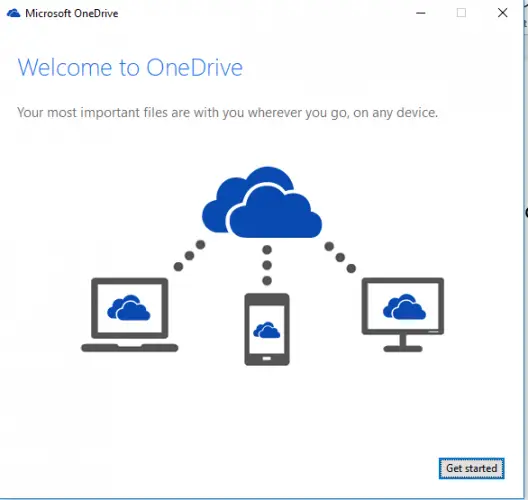Click the desktop monitor illustration
This screenshot has height=500, width=528.
(x=403, y=315)
